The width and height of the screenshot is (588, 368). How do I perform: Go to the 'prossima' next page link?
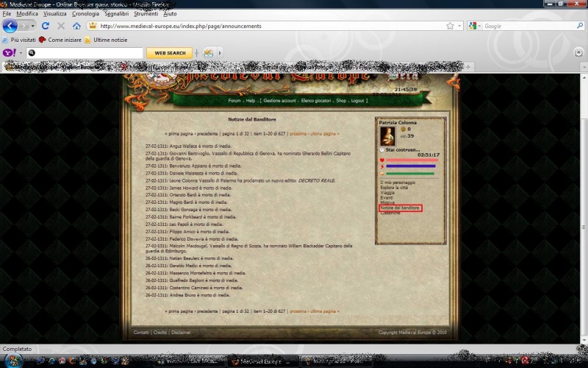(298, 134)
